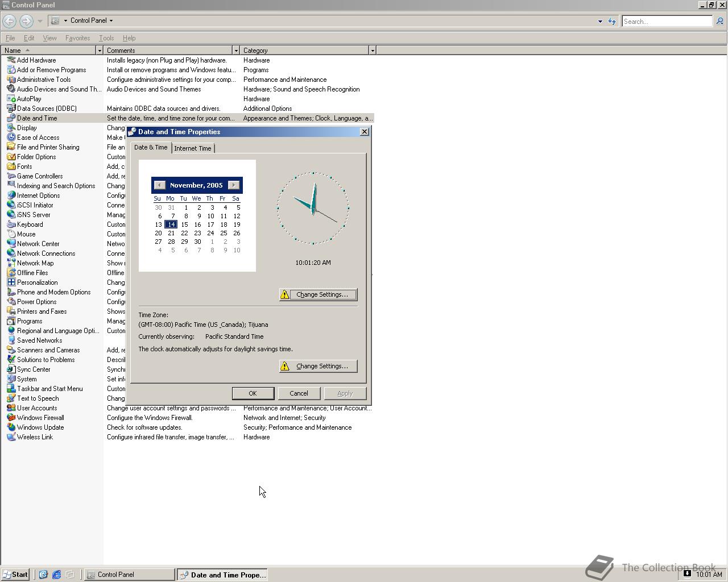Open the address bar history dropdown
728x582 pixels.
click(600, 22)
